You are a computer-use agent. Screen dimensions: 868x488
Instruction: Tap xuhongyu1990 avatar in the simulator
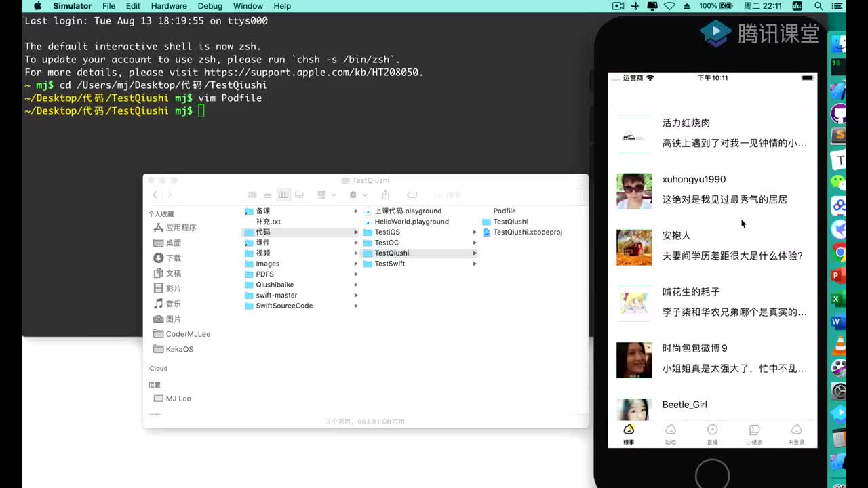point(634,191)
